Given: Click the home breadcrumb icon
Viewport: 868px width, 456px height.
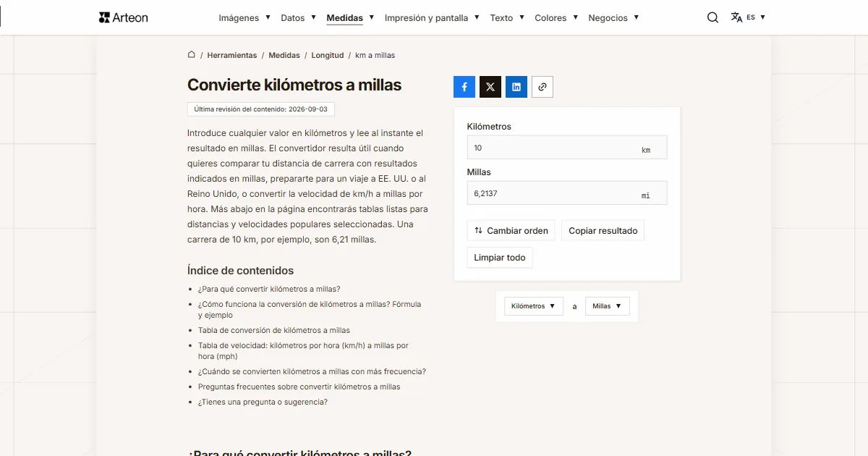Looking at the screenshot, I should [x=192, y=54].
